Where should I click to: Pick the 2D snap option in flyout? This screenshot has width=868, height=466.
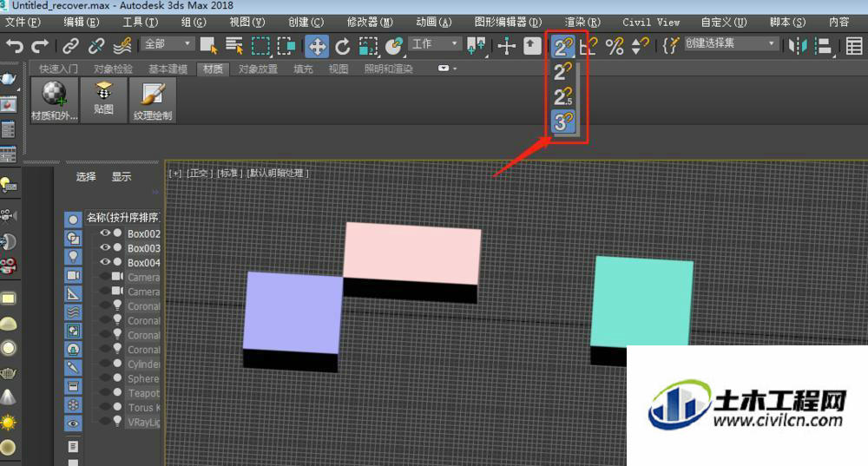click(x=563, y=71)
